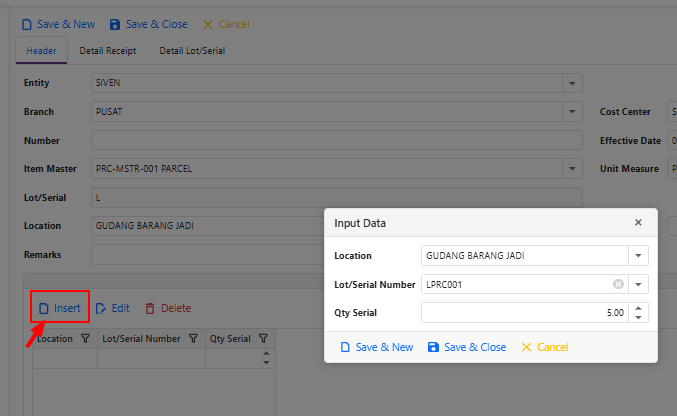The width and height of the screenshot is (677, 416).
Task: Increase Qty Serial with the up arrow
Action: [x=638, y=308]
